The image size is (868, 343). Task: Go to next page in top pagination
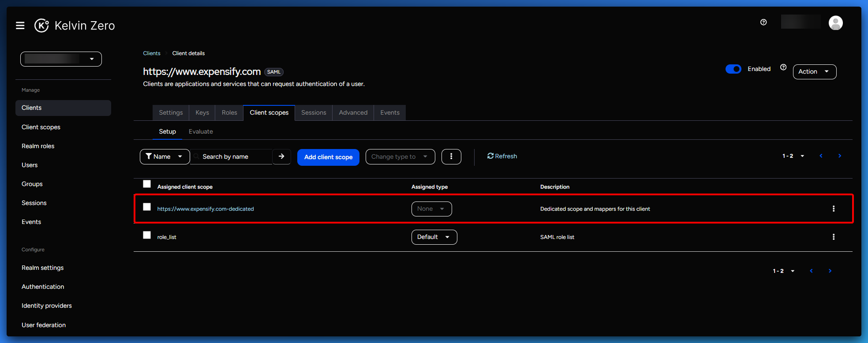pyautogui.click(x=840, y=156)
